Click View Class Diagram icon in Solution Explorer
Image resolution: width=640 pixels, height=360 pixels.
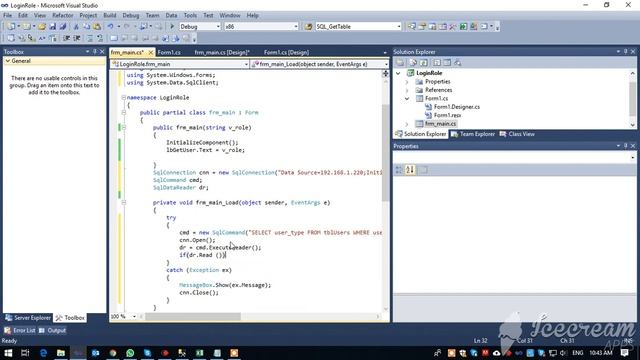click(458, 63)
